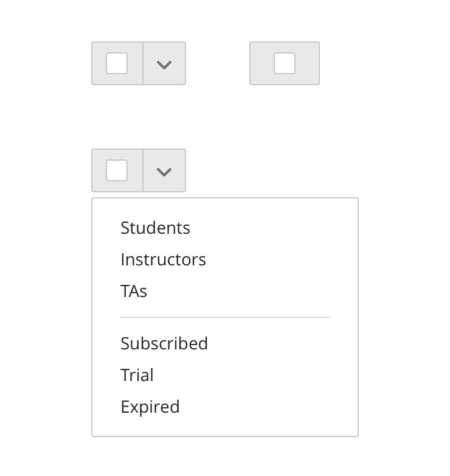
Task: Click the square icon in the standalone top-right button
Action: point(285,63)
